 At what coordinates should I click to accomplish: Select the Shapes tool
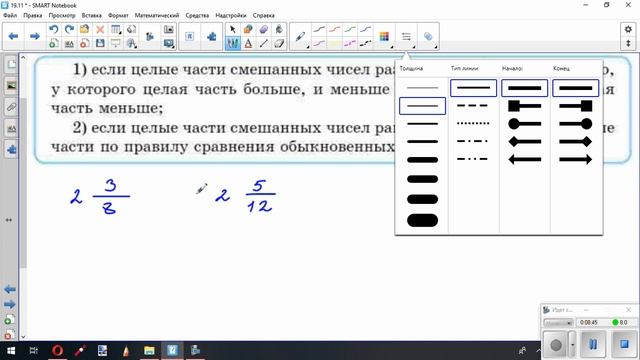[x=248, y=29]
